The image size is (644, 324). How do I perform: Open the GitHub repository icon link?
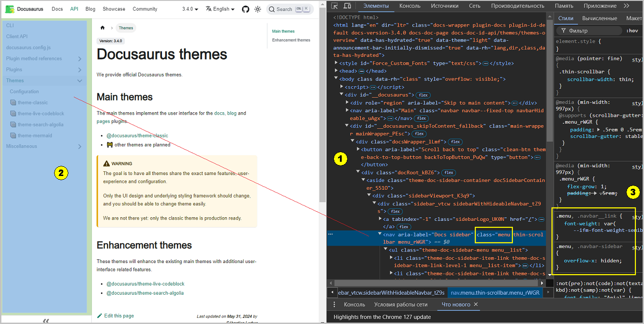coord(245,9)
